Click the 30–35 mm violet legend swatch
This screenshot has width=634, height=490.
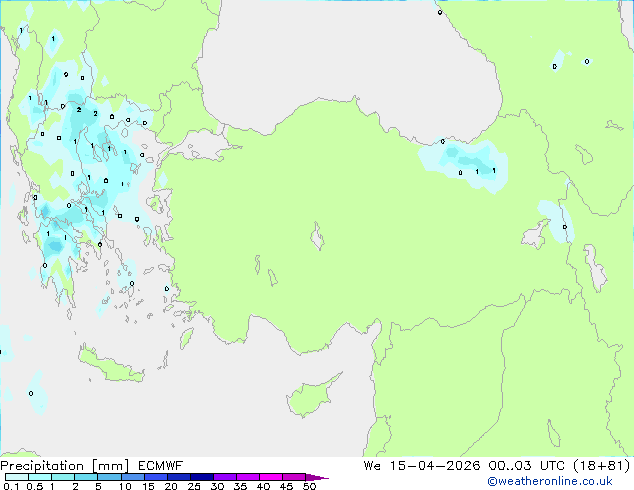(224, 477)
